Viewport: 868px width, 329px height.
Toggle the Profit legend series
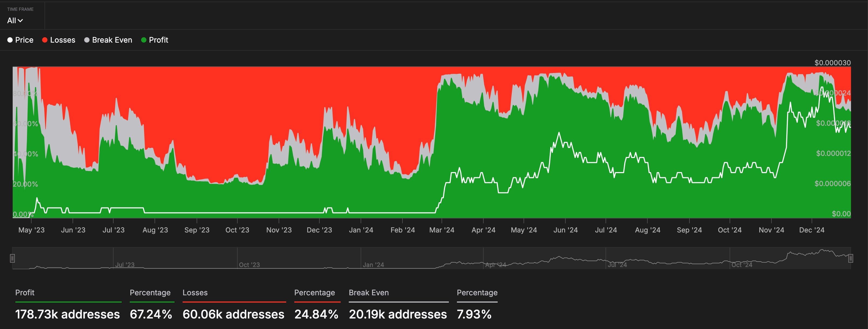(x=155, y=40)
